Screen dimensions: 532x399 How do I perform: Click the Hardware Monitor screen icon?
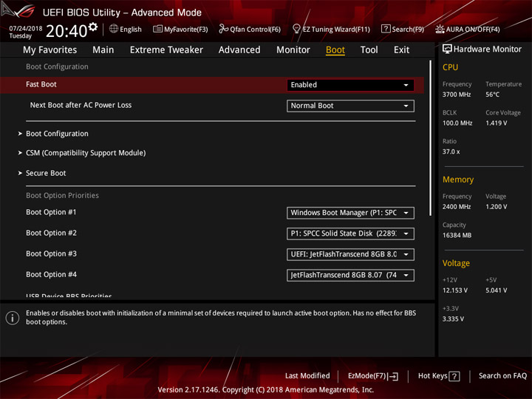tap(447, 50)
